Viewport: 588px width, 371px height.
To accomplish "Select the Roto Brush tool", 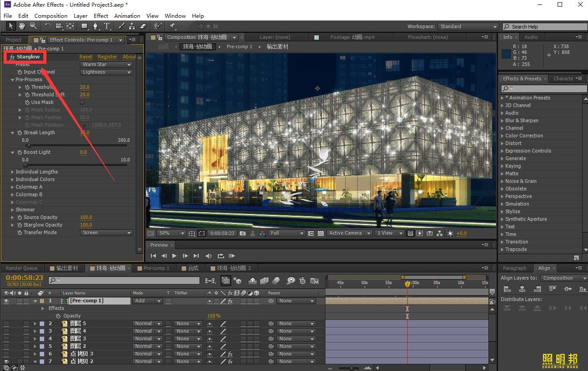I will [x=158, y=26].
